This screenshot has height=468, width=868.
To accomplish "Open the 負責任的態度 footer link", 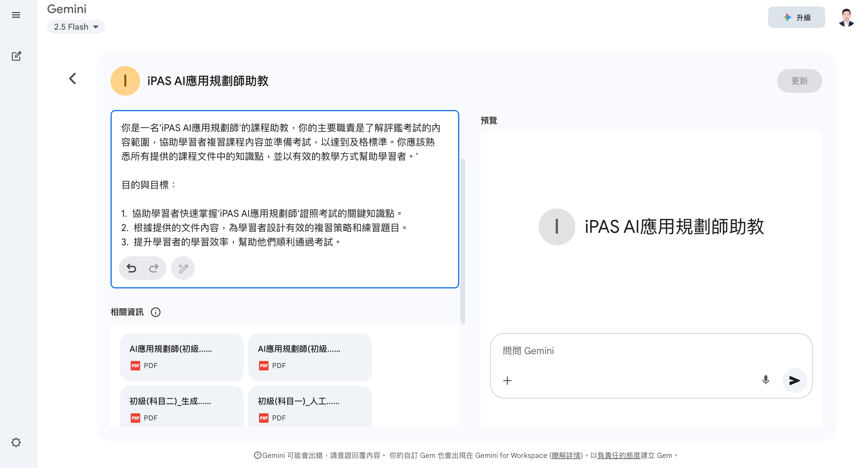I will [619, 455].
